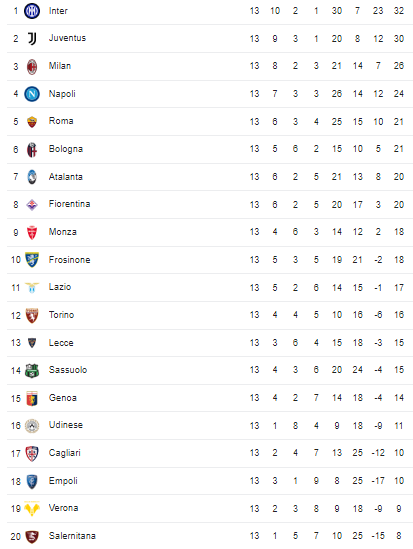Select the Genoa crest icon
The image size is (413, 549).
coord(32,398)
